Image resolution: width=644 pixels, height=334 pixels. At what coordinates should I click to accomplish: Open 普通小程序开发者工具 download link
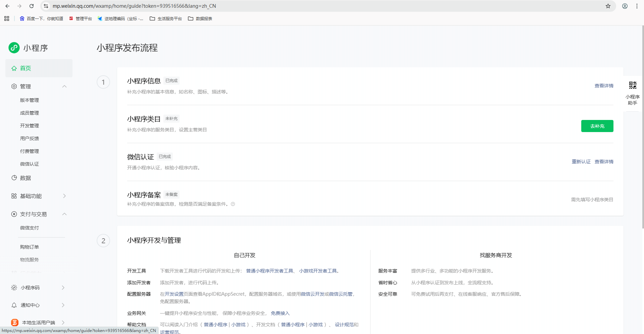point(270,271)
